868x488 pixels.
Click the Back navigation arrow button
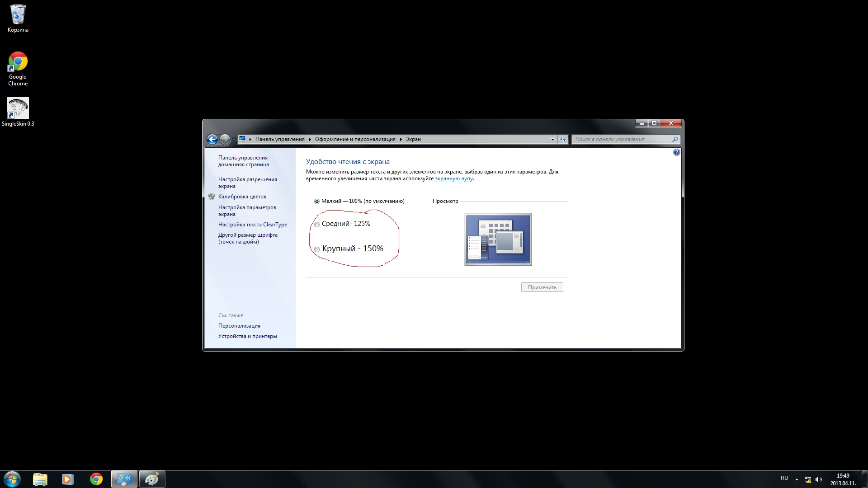[x=212, y=139]
